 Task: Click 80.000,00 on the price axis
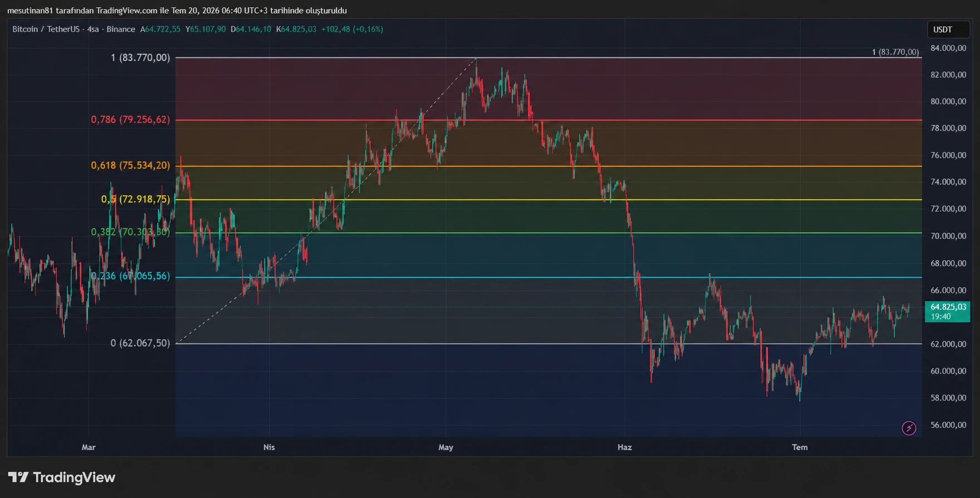click(x=948, y=101)
